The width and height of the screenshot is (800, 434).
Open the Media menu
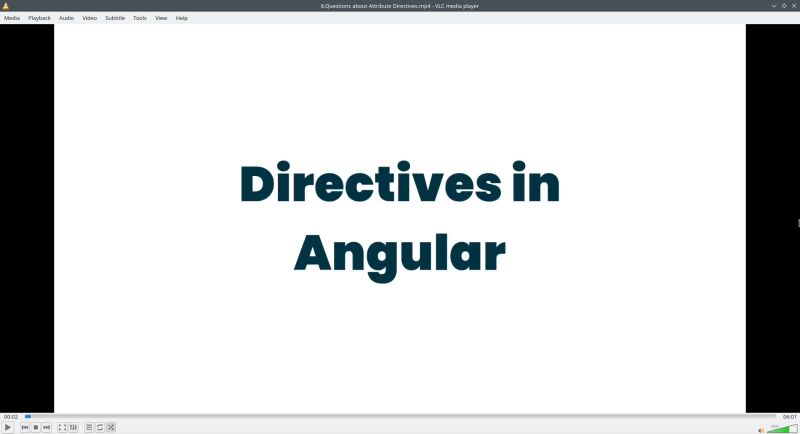click(x=12, y=18)
